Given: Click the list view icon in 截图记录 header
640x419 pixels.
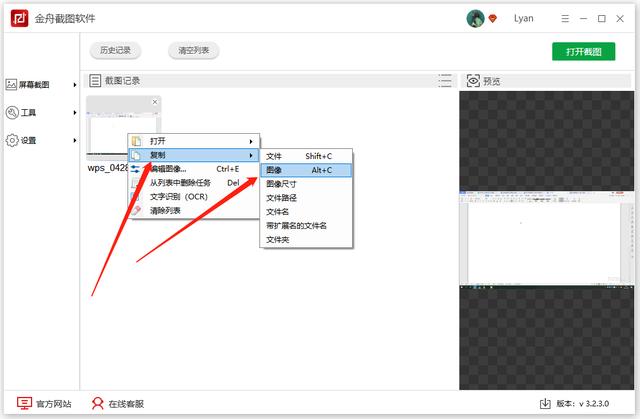Looking at the screenshot, I should [96, 80].
